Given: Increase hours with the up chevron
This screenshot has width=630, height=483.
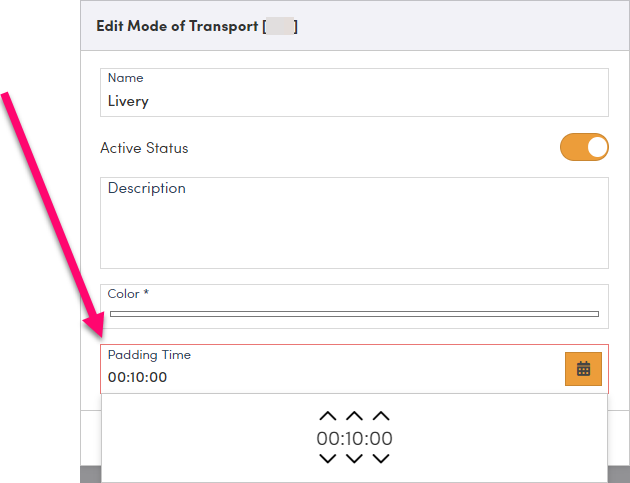Looking at the screenshot, I should click(x=328, y=416).
